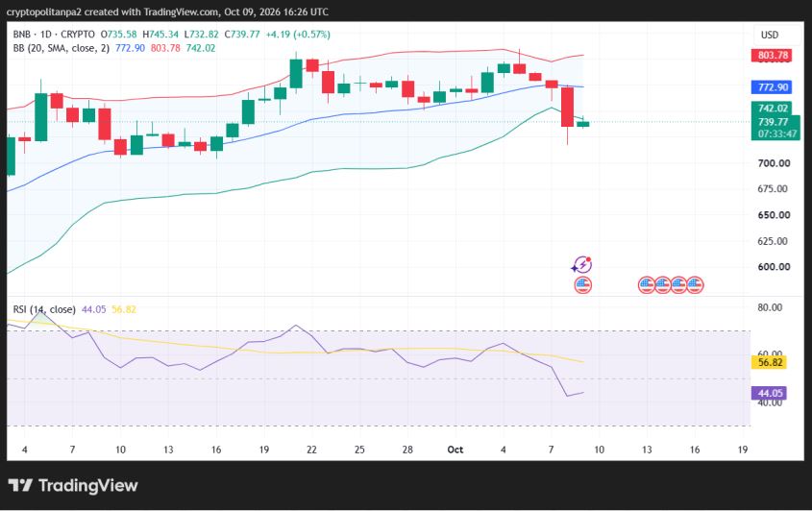Screen dimensions: 812x511
Task: Click the latest small green candle
Action: pyautogui.click(x=583, y=123)
